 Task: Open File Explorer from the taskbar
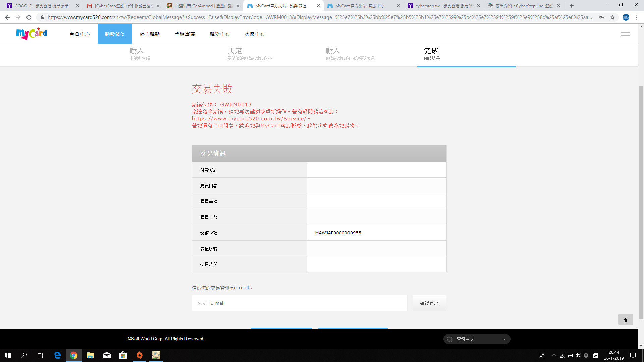[x=90, y=355]
